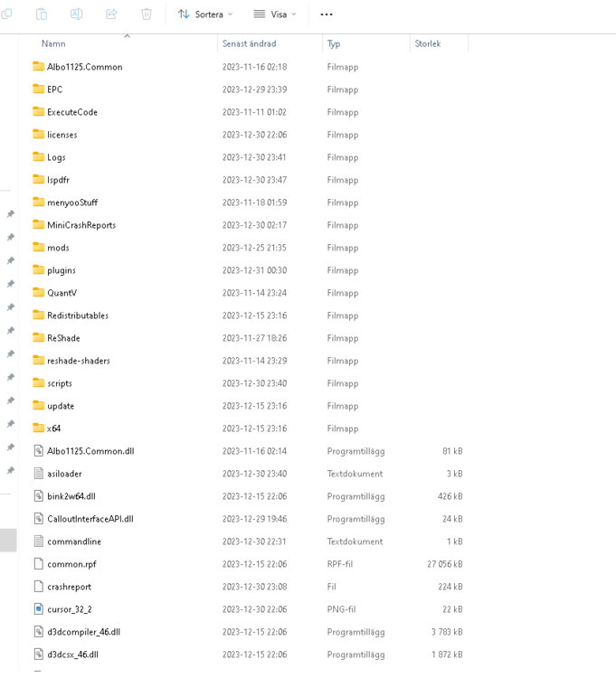This screenshot has height=678, width=616.
Task: Select the ExecuteCode folder icon
Action: coord(39,111)
